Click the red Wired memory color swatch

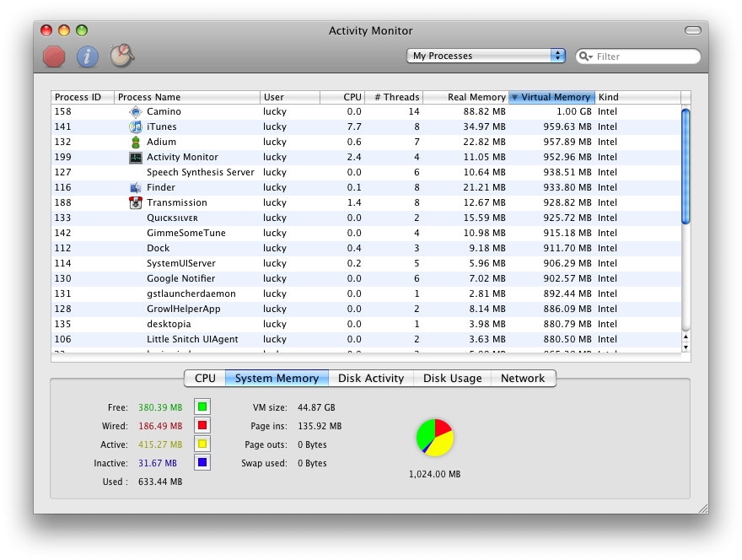coord(202,425)
